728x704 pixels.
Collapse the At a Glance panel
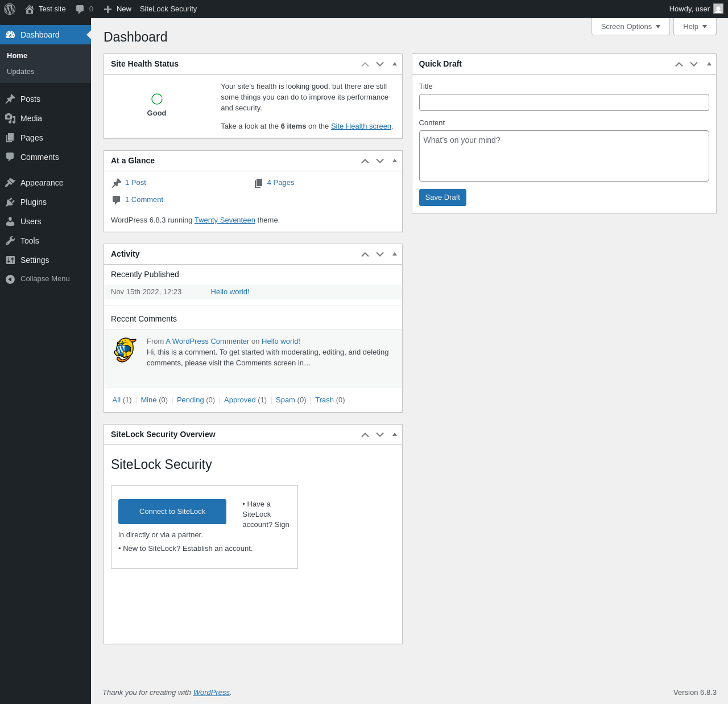[x=395, y=160]
